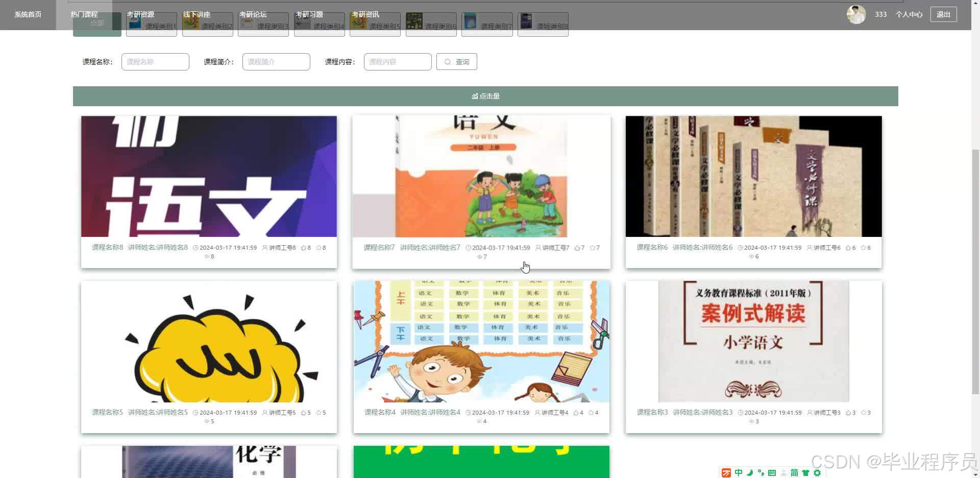Open the 语文 textbook thumbnail of 课程名称7

click(481, 176)
